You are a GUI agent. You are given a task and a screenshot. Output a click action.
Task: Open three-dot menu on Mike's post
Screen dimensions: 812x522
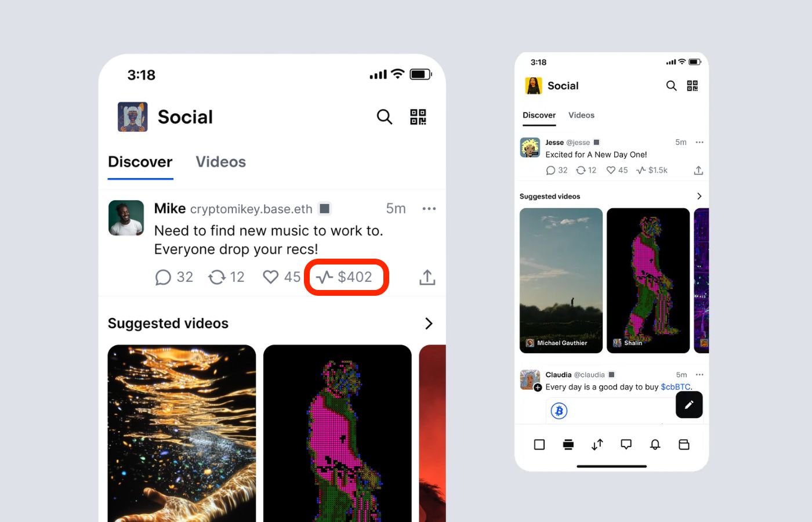[x=429, y=209]
